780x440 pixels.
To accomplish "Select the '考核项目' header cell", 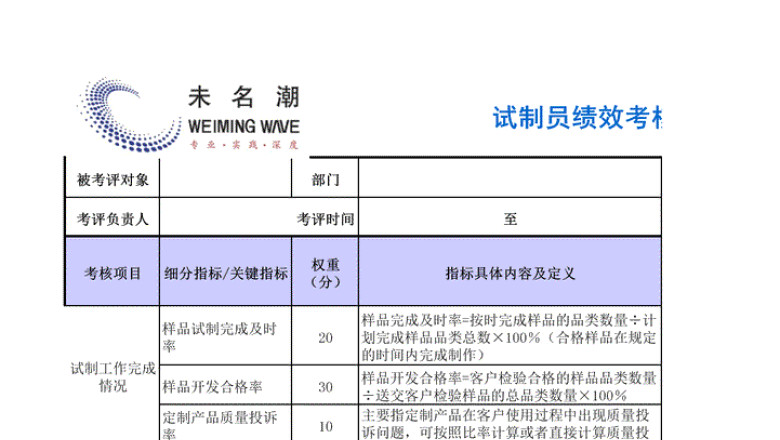I will (x=112, y=272).
